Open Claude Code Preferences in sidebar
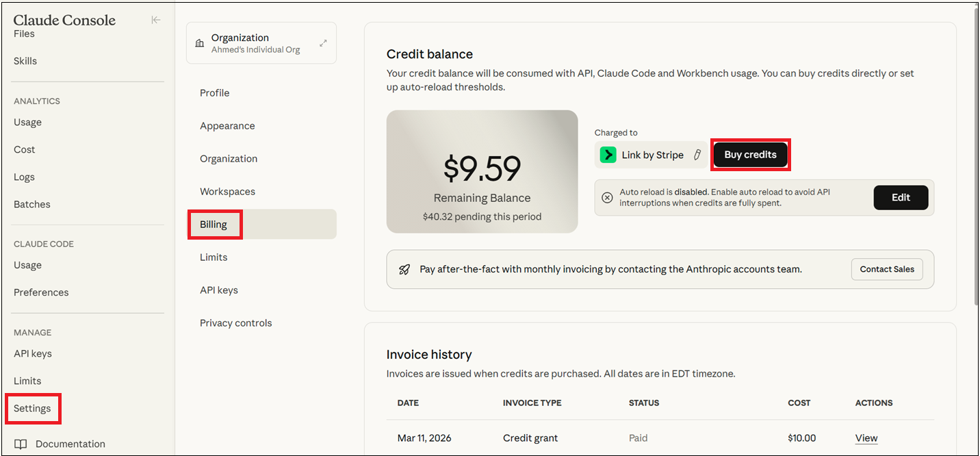 pos(41,292)
